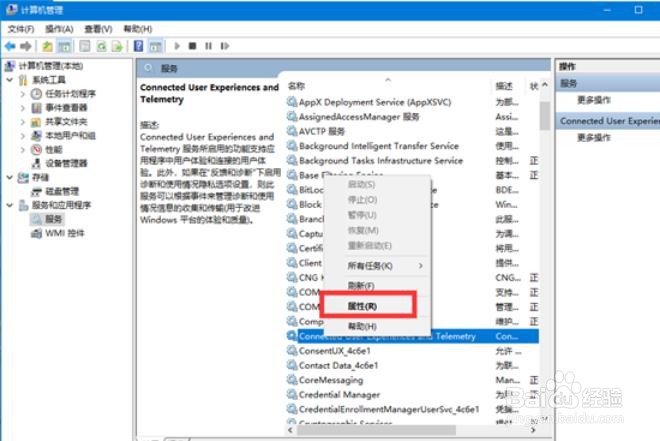Expand the 性能 tree node
The height and width of the screenshot is (441, 660).
click(23, 149)
